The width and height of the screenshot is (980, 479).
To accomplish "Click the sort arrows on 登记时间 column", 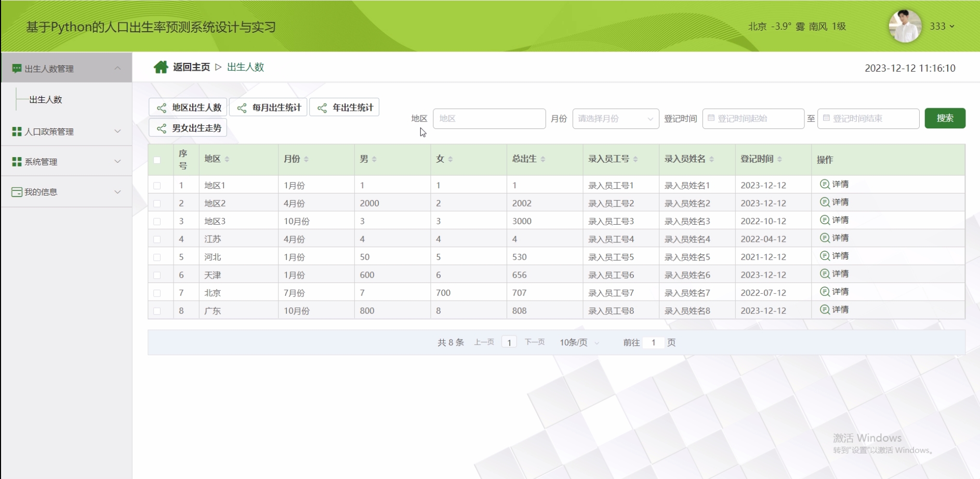I will [779, 159].
